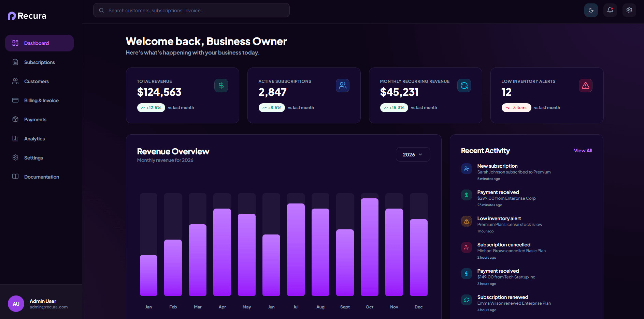Screen dimensions: 644x319
Task: Go to Subscriptions in the sidebar
Action: (39, 62)
